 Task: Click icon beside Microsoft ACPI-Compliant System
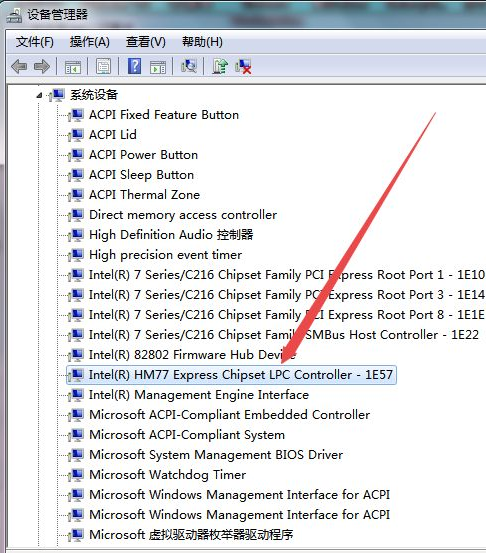pos(76,434)
